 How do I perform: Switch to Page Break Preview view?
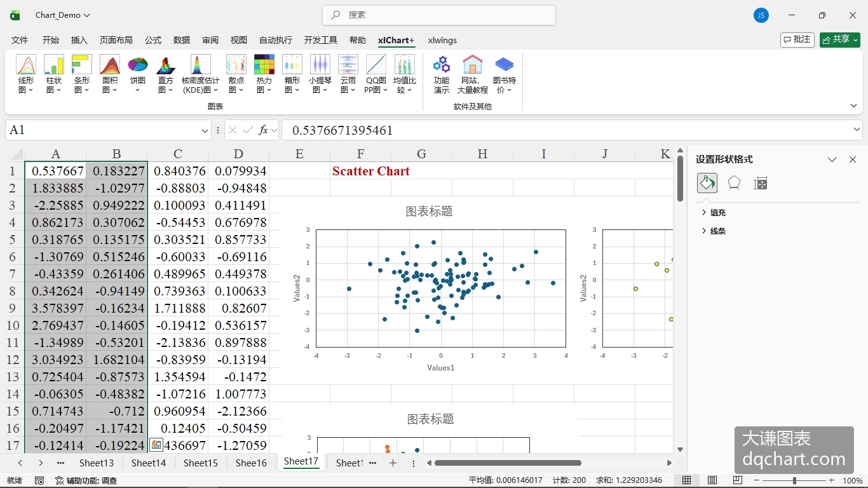click(738, 480)
